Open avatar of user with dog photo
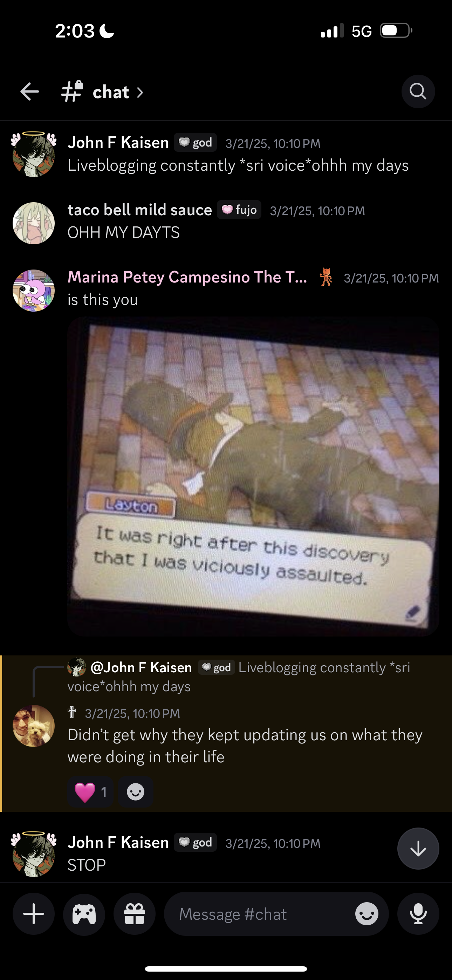Viewport: 452px width, 980px height. (x=34, y=726)
